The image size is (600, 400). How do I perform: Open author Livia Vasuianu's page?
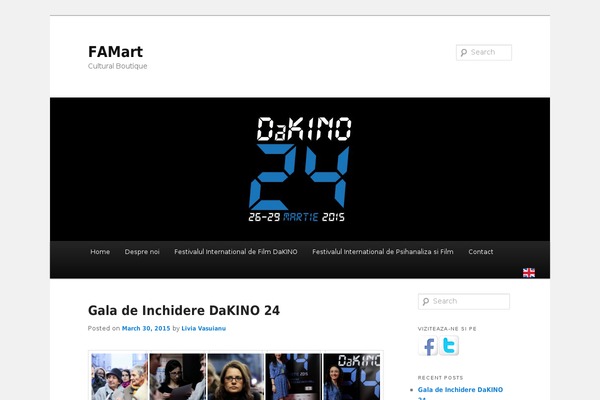204,328
